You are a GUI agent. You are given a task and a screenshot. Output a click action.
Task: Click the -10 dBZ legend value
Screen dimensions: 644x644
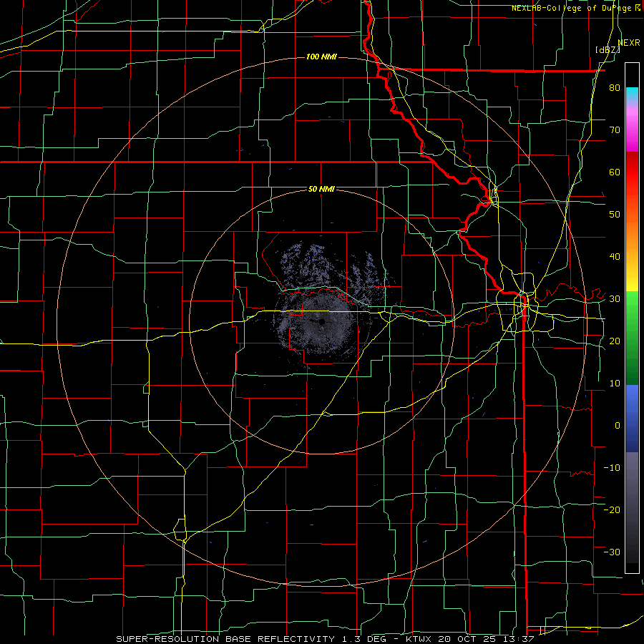point(612,468)
